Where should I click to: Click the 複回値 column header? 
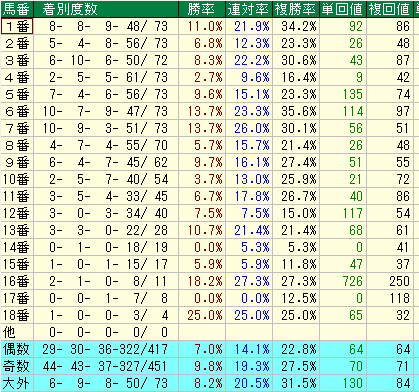point(389,9)
